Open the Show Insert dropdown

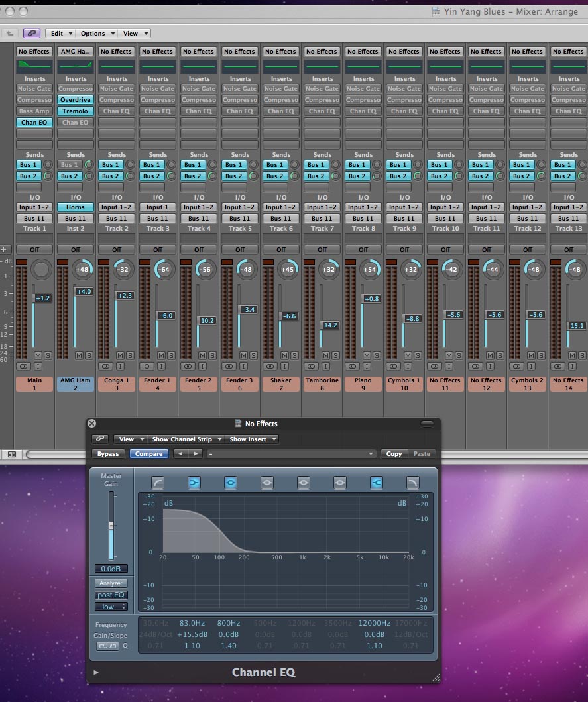click(x=252, y=439)
